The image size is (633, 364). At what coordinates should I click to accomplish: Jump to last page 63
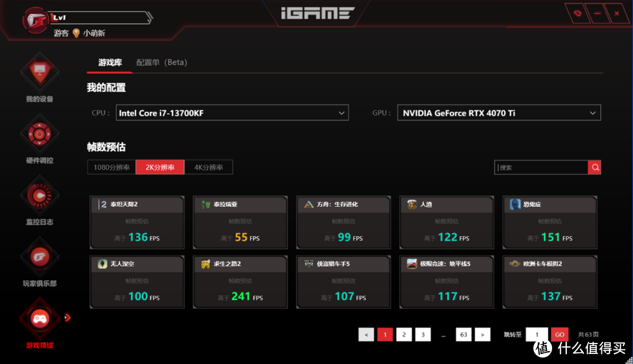(464, 335)
